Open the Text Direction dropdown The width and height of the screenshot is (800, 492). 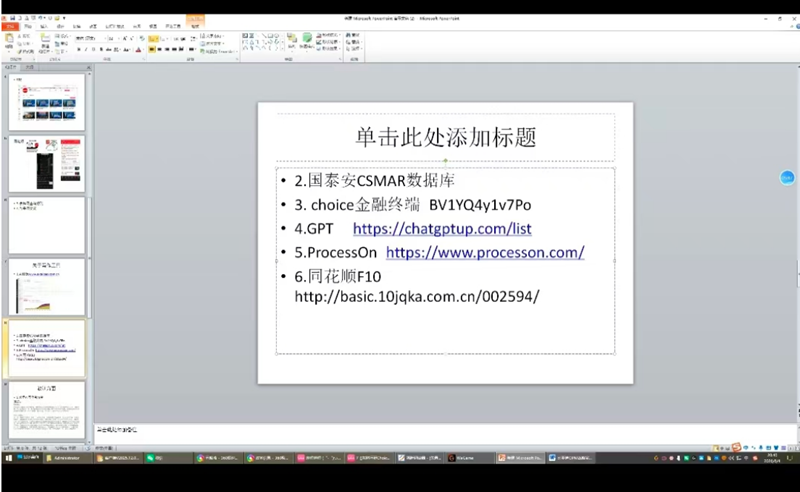[211, 36]
